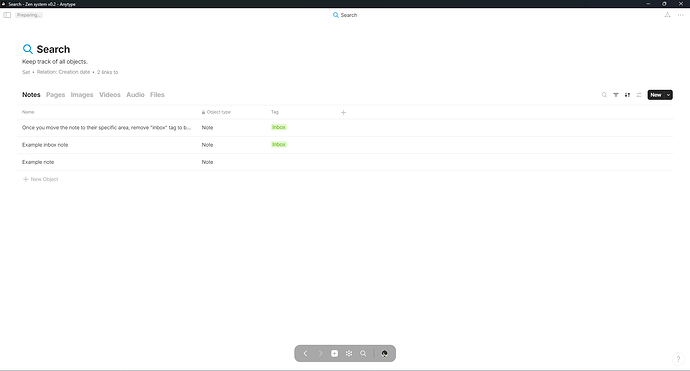
Task: Switch to the Images view tab
Action: 82,95
